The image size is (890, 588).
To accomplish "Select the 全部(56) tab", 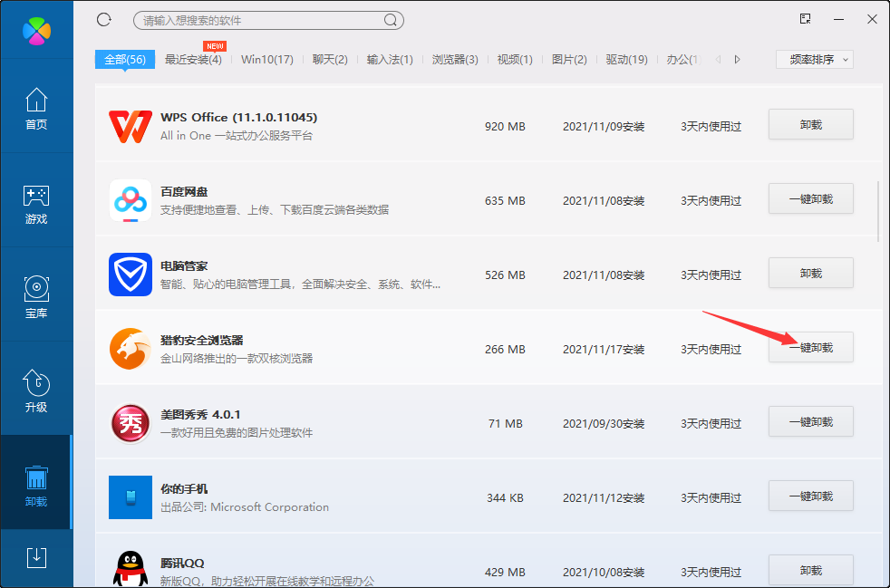I will pyautogui.click(x=125, y=59).
